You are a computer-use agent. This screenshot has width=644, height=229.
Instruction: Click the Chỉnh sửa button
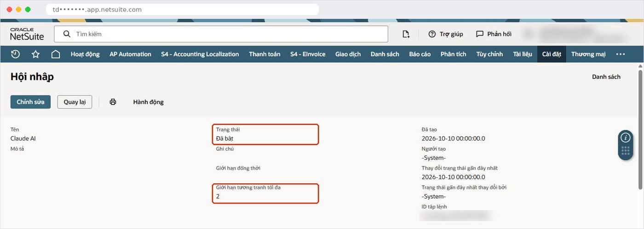coord(30,102)
